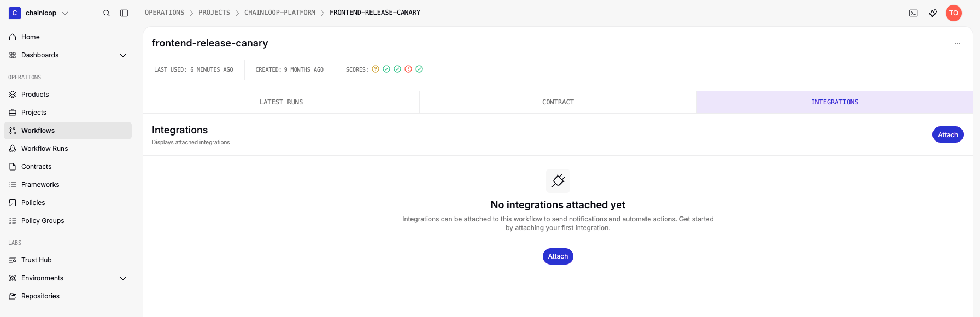Viewport: 980px width, 317px height.
Task: Navigate to Projects breadcrumb
Action: pyautogui.click(x=214, y=13)
